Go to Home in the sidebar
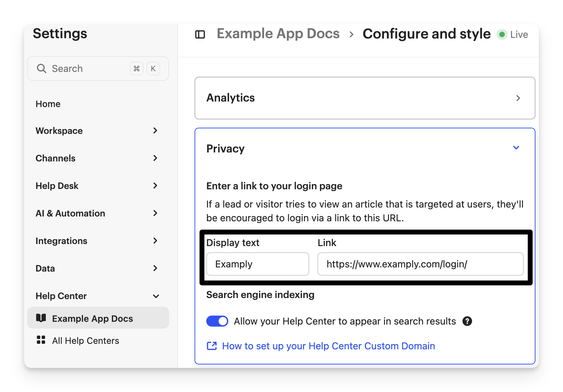Viewport: 563px width, 392px height. [x=48, y=104]
